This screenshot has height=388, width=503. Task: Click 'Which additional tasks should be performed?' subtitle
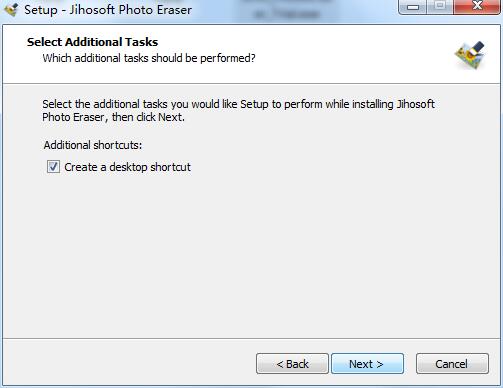(x=149, y=58)
